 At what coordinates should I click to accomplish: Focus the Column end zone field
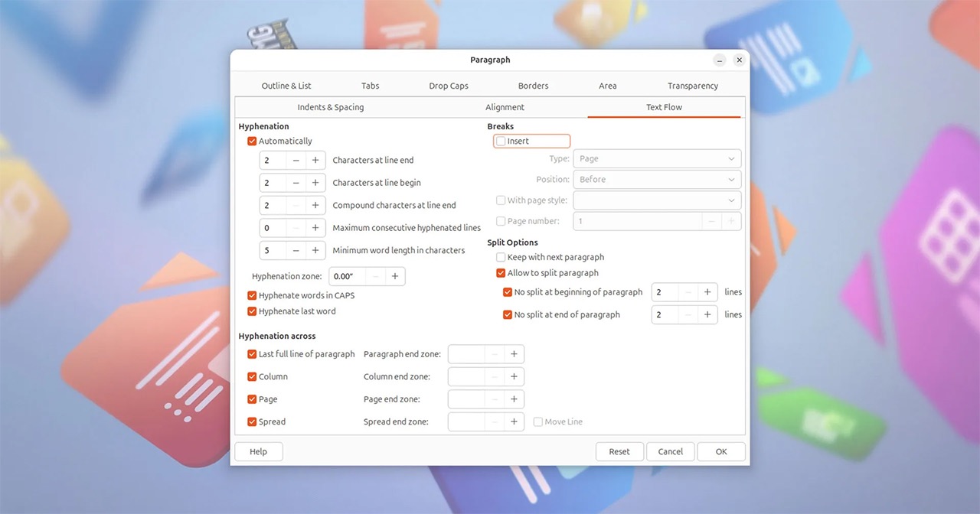coord(467,376)
